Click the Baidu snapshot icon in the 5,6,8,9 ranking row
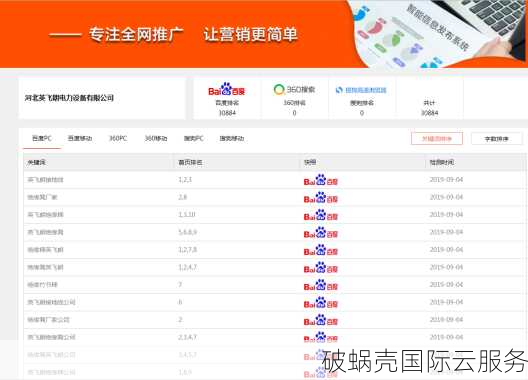Screen dimensions: 528x380 point(321,233)
